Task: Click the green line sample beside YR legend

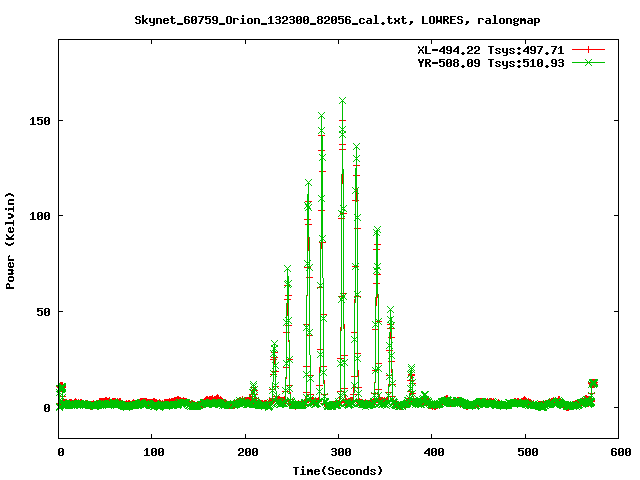Action: (588, 62)
